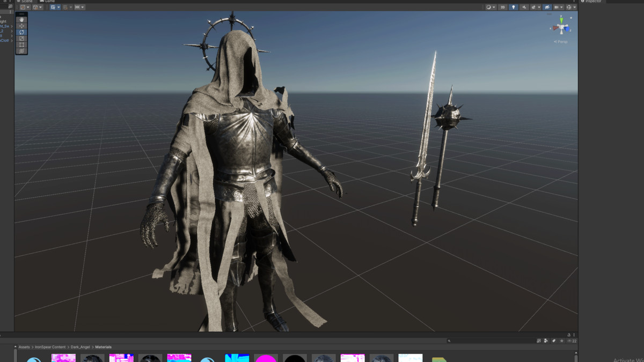This screenshot has height=362, width=644.
Task: Open the Scene view three-dot options menu
Action: (574, 1)
